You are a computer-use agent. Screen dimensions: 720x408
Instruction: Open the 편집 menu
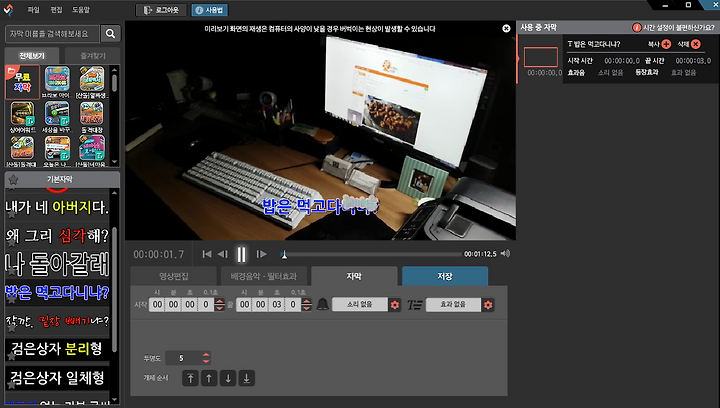[x=56, y=10]
